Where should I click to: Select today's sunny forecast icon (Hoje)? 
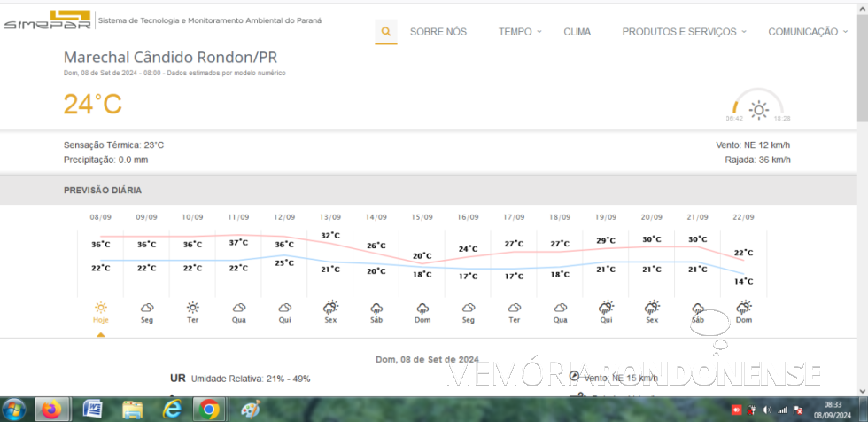point(101,308)
